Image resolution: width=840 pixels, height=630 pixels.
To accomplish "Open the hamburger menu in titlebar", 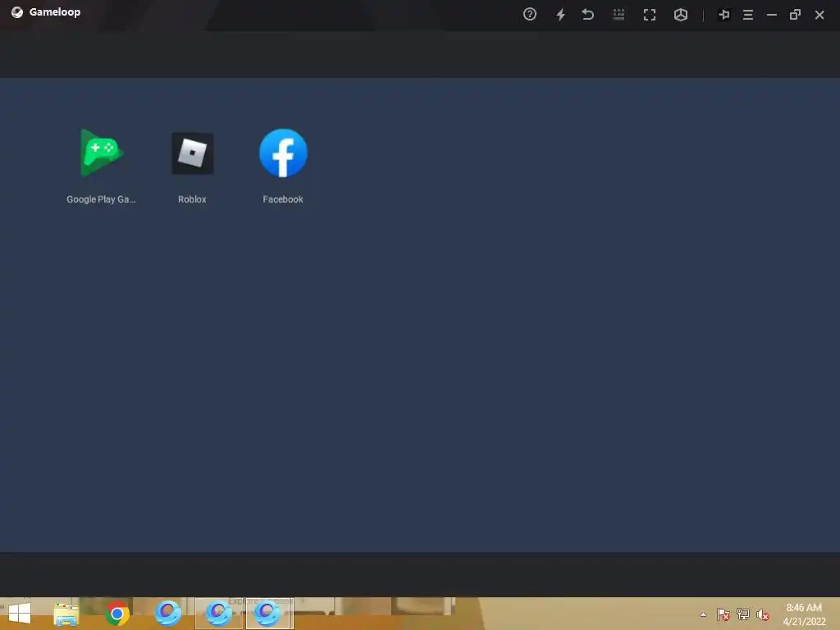I will [748, 15].
